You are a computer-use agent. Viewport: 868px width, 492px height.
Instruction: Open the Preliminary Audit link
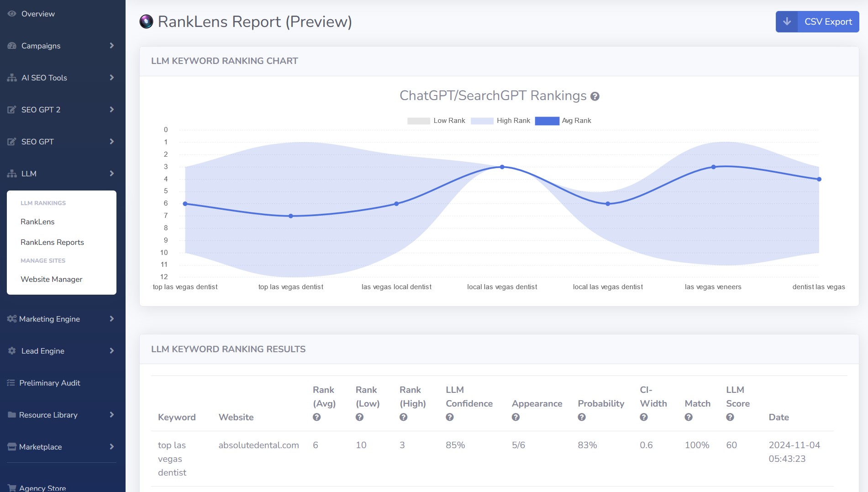(x=50, y=383)
